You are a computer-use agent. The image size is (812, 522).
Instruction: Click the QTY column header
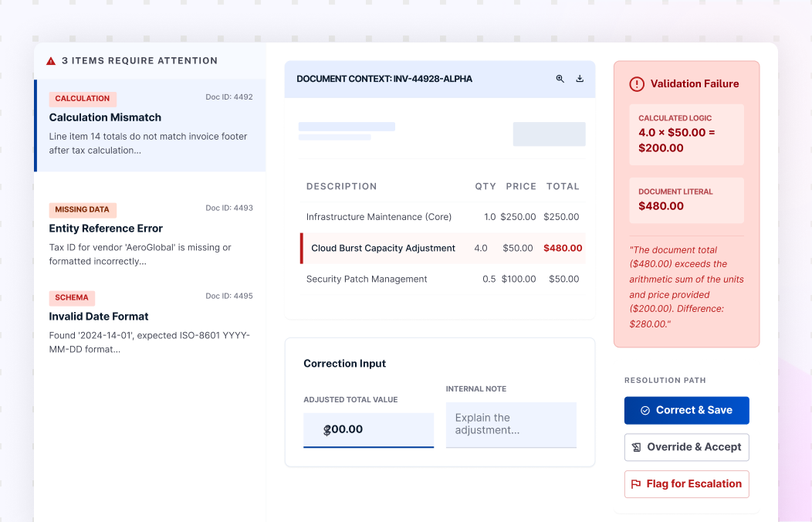click(x=486, y=186)
